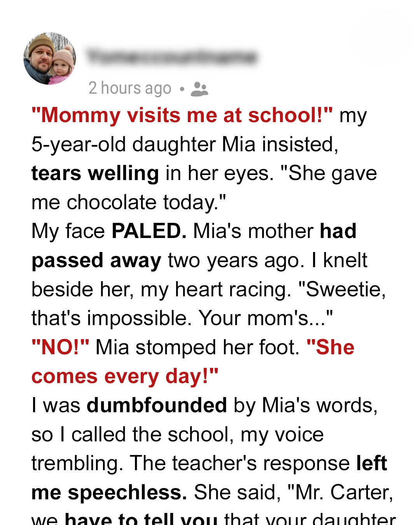The width and height of the screenshot is (420, 525).
Task: Click the friends audience icon
Action: (199, 89)
